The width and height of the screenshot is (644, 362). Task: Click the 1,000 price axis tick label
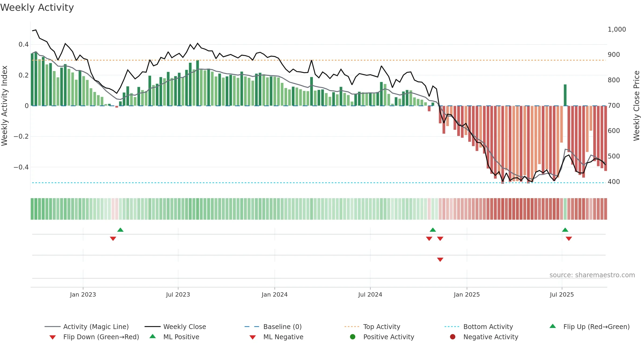[617, 29]
